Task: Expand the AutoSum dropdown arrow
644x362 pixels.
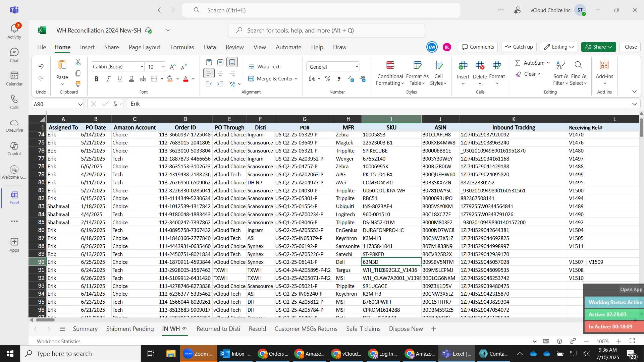Action: click(x=548, y=63)
